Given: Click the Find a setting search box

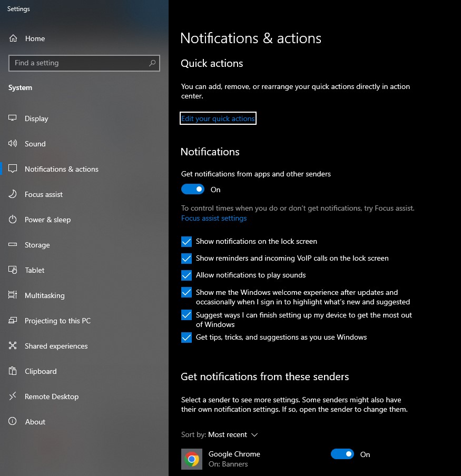Looking at the screenshot, I should (x=84, y=63).
